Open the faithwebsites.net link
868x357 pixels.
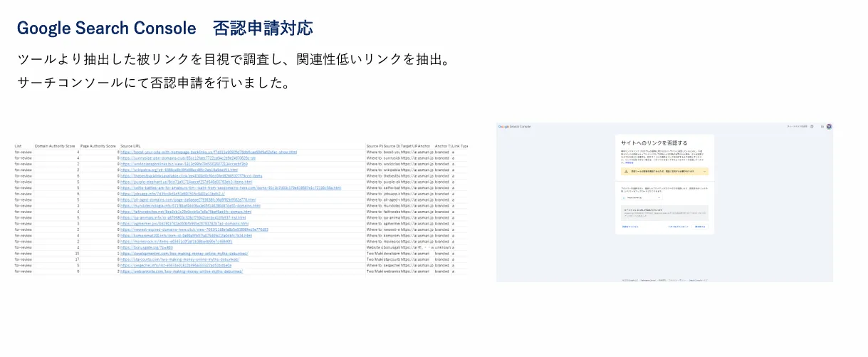(x=185, y=212)
